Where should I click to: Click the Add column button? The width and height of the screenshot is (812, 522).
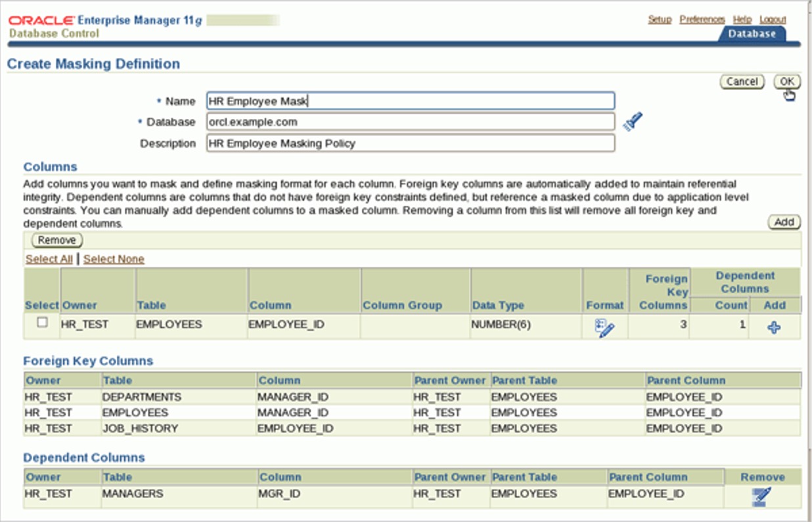tap(784, 222)
